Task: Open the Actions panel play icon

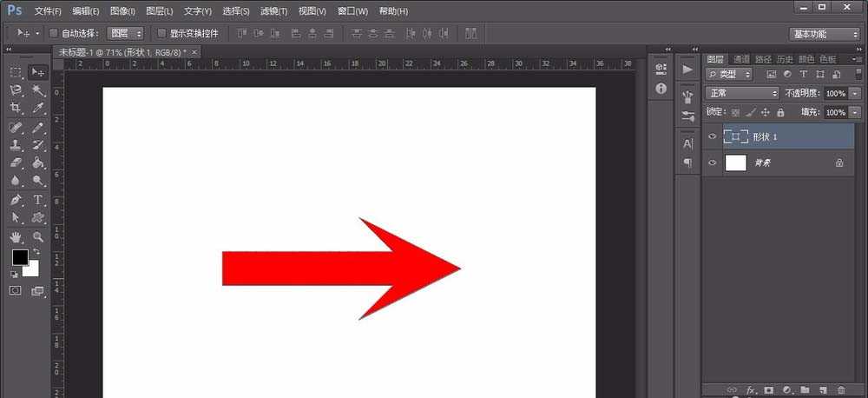Action: pyautogui.click(x=687, y=70)
